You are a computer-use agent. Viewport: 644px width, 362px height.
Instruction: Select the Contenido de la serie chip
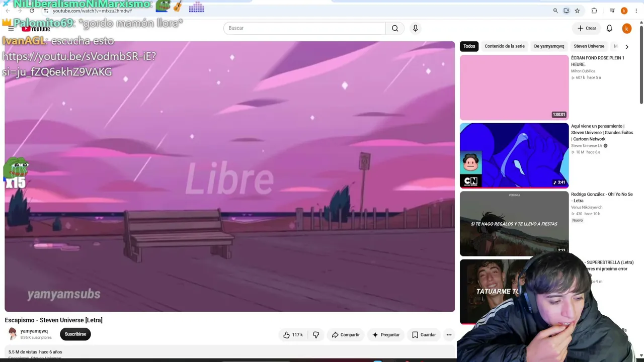(x=505, y=46)
